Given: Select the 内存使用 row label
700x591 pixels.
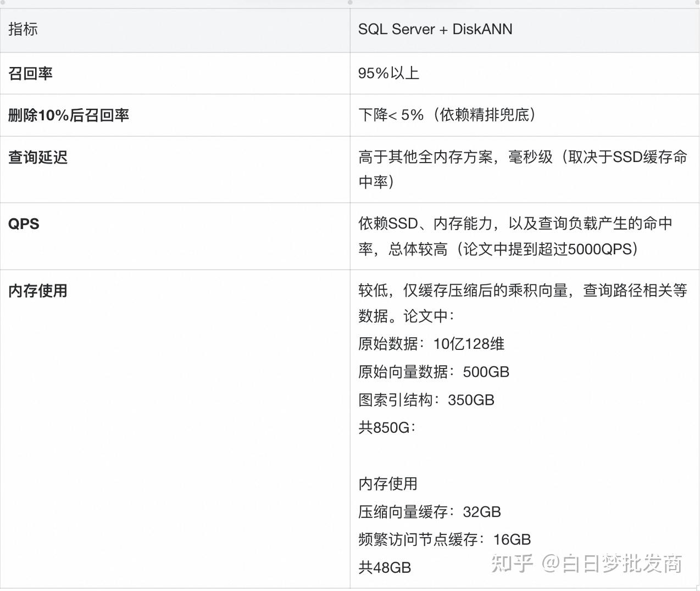Looking at the screenshot, I should click(x=36, y=291).
